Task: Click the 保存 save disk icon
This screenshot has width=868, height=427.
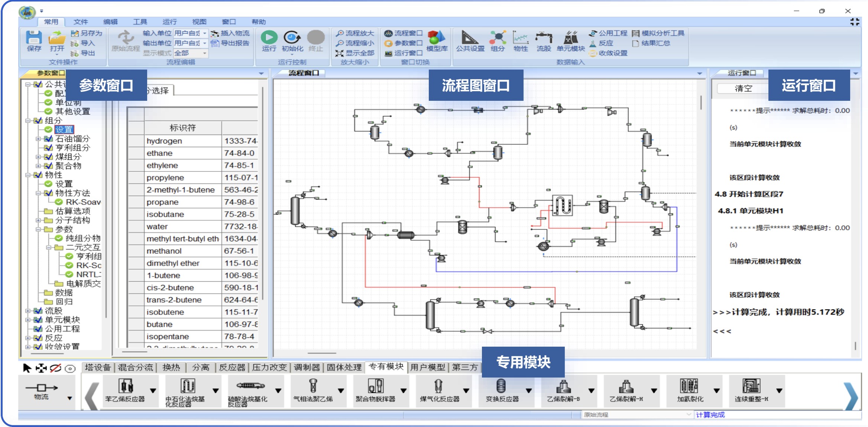Action: (x=34, y=38)
